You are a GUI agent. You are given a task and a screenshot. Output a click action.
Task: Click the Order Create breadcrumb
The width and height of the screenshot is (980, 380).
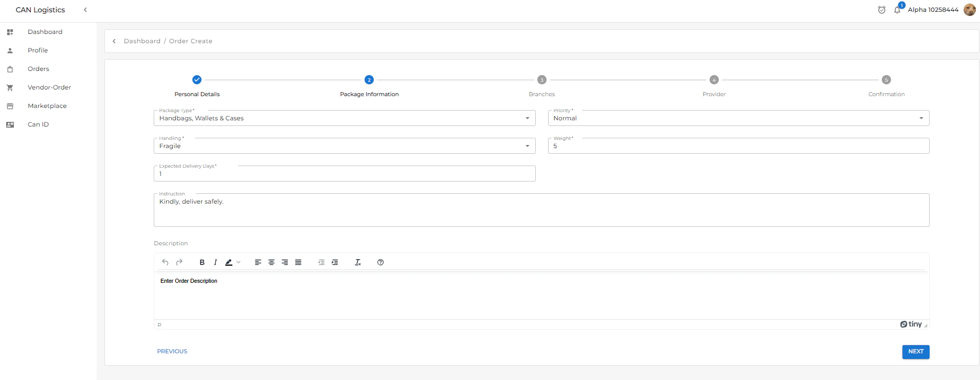pos(191,41)
